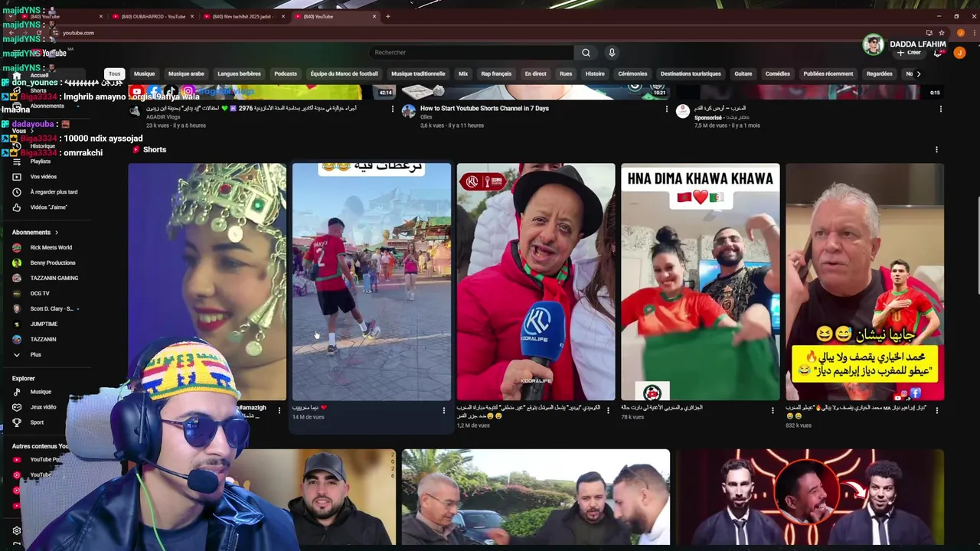Start voice search with the microphone icon

click(612, 53)
